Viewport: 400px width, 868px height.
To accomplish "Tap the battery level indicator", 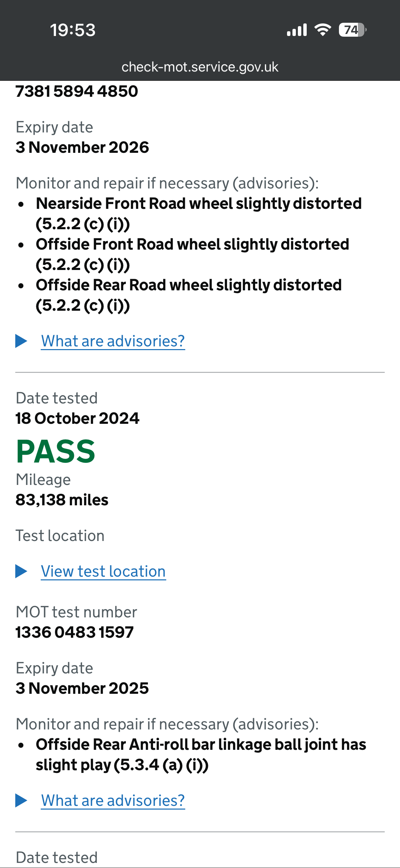I will pos(352,30).
